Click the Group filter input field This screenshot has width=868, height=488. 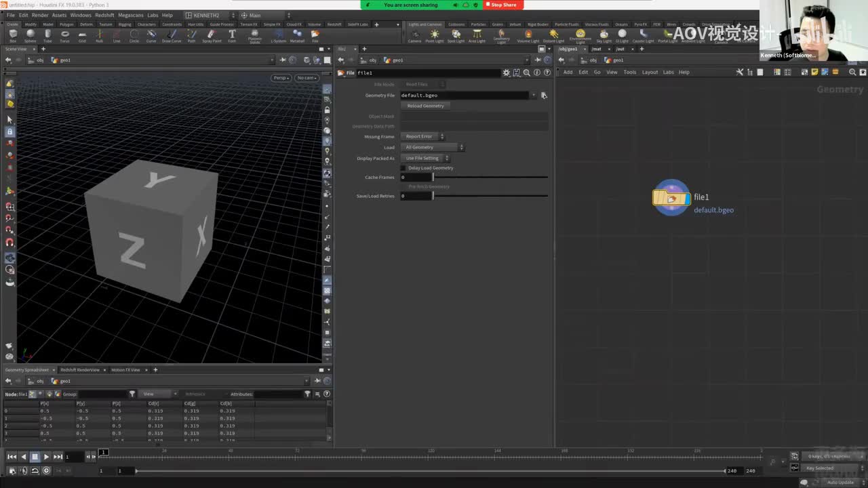click(x=102, y=394)
